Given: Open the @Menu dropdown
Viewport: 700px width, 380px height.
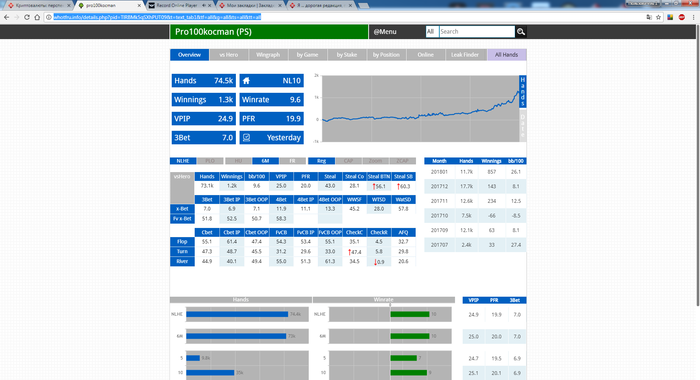Looking at the screenshot, I should (x=385, y=32).
